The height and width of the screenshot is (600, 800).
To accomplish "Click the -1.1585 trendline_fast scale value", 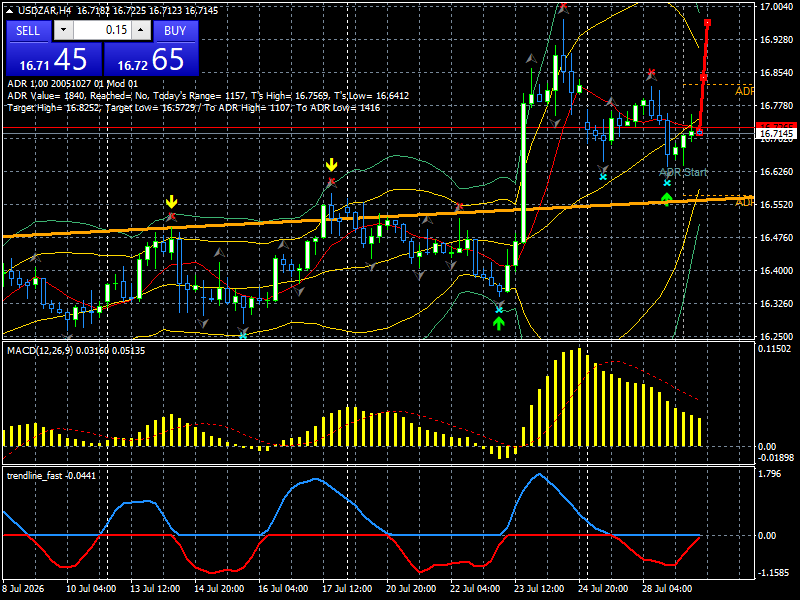I will click(774, 573).
